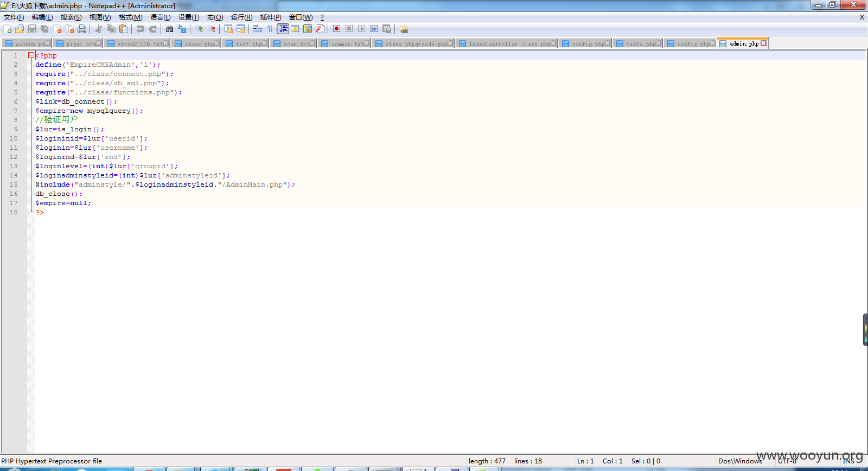Open user defined language dialog icon
The width and height of the screenshot is (868, 471).
295,29
